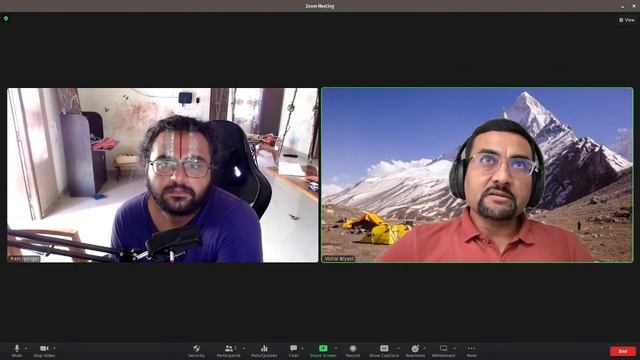Expand arrow beside Whiteboard

pos(454,348)
